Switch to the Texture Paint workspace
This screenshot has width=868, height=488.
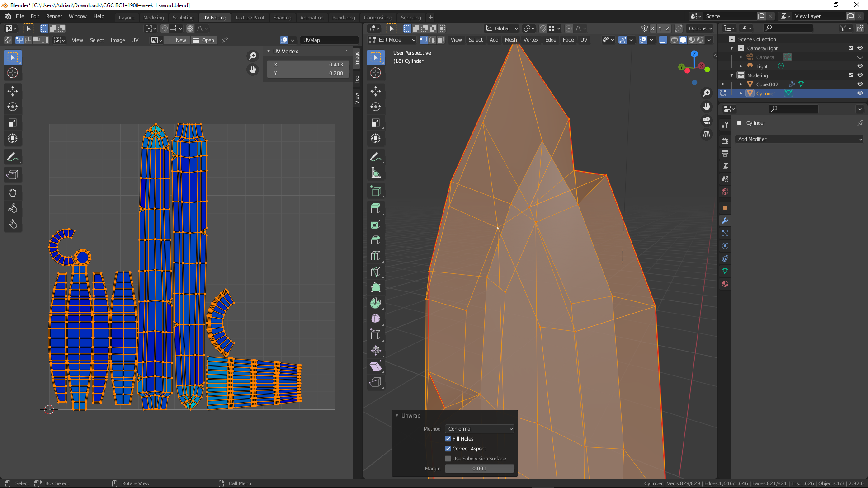(250, 18)
